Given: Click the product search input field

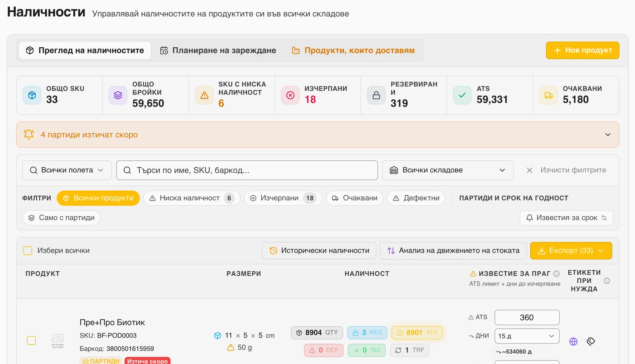Looking at the screenshot, I should tap(247, 170).
